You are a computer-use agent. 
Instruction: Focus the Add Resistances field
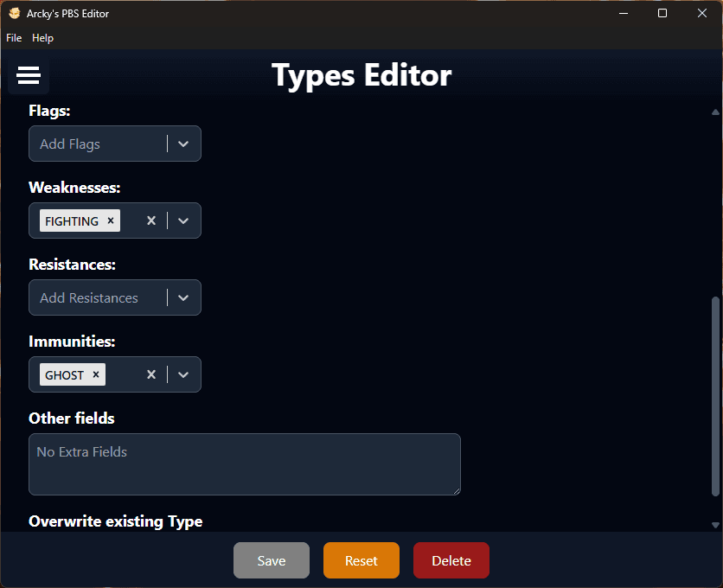[97, 297]
